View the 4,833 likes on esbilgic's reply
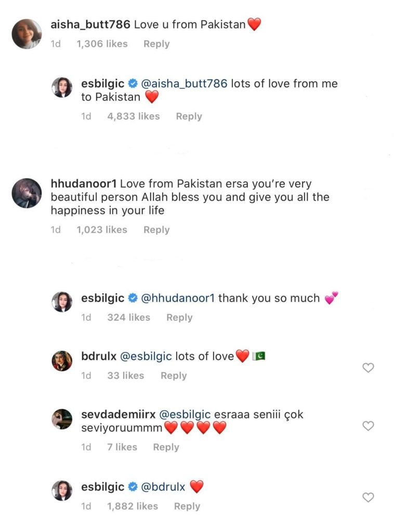Screen dimensions: 395x532 133,116
